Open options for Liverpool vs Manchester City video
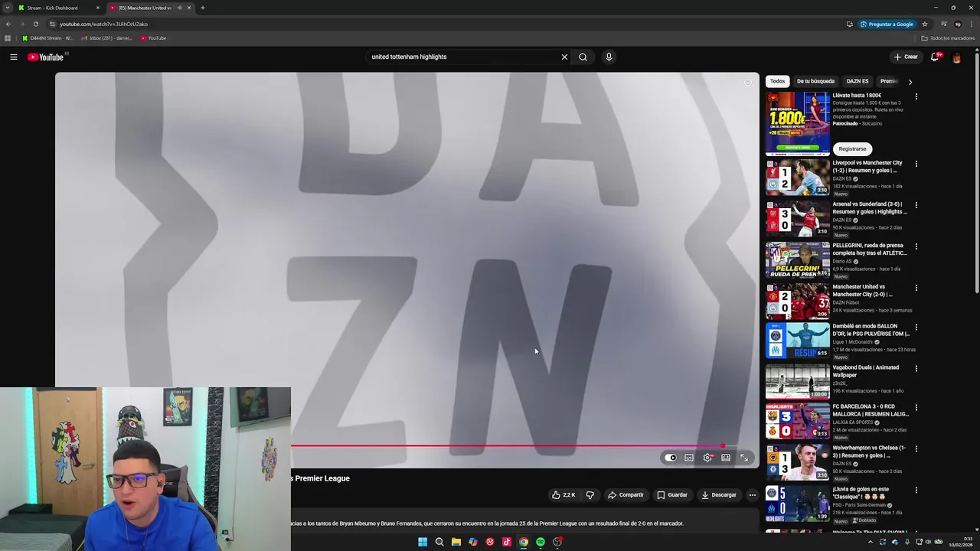Screen dimensions: 980x551 [x=916, y=164]
